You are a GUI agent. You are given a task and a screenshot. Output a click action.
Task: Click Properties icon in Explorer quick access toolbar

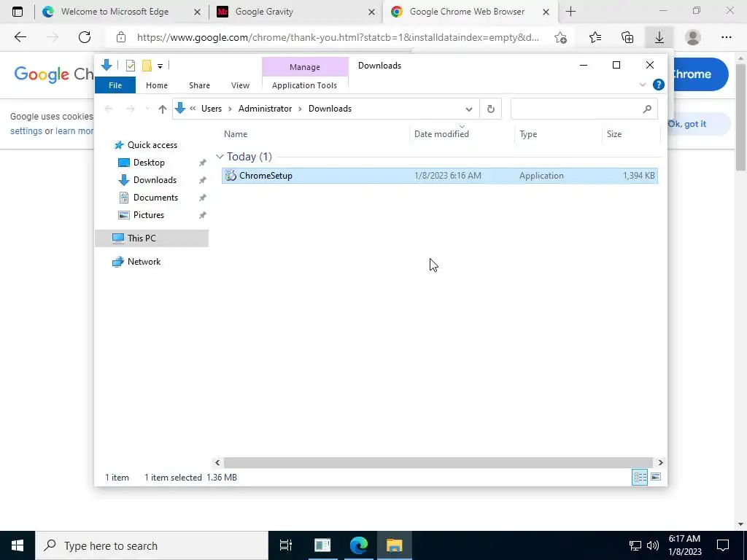130,66
